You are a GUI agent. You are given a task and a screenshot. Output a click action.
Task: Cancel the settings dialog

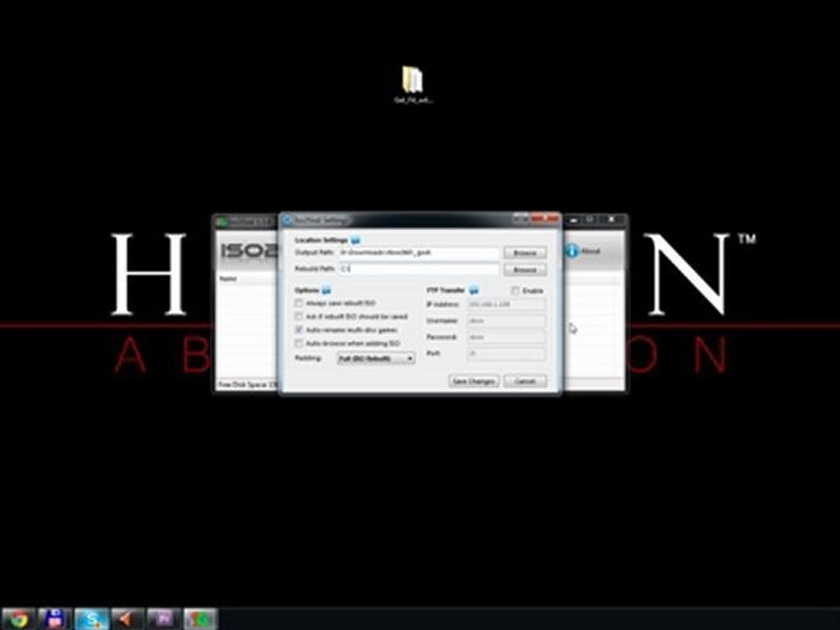pos(525,381)
